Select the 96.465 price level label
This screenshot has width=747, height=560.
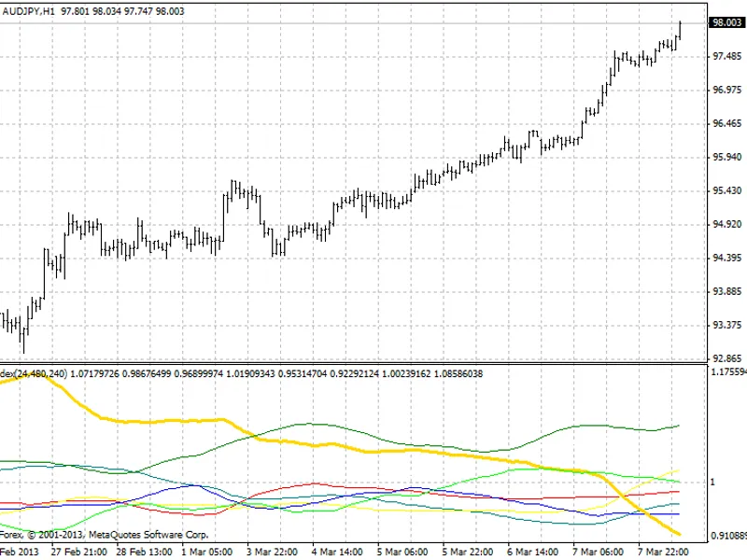727,123
